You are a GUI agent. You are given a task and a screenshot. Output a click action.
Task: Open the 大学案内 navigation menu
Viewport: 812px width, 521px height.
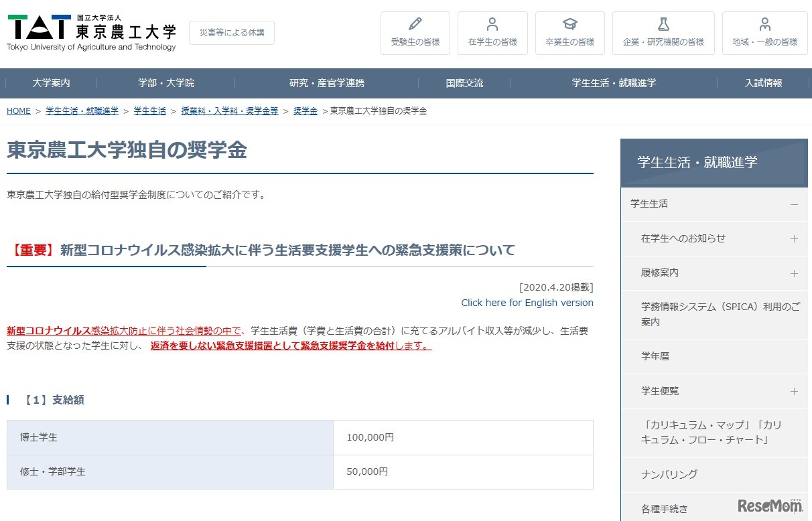(50, 83)
